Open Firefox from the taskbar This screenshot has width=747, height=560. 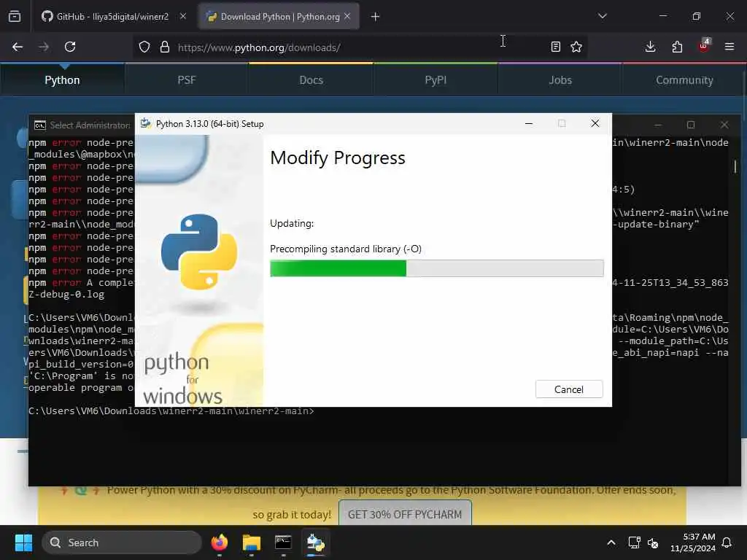[219, 542]
